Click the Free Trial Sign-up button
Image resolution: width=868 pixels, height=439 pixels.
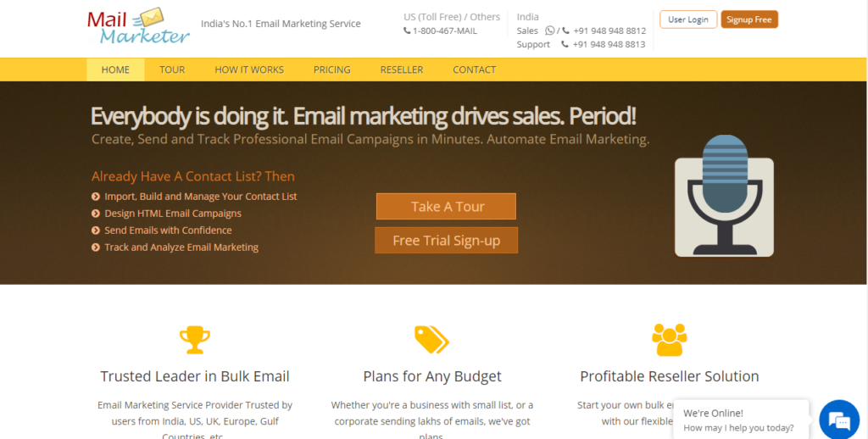[x=446, y=240]
